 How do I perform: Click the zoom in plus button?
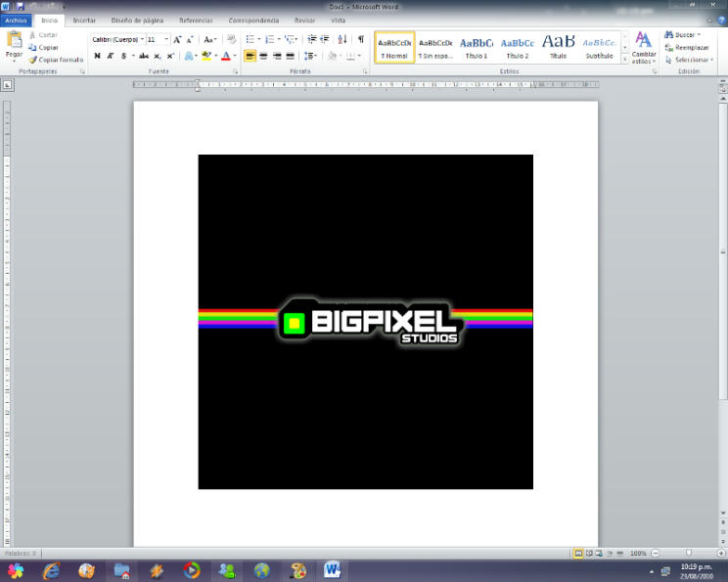(721, 553)
